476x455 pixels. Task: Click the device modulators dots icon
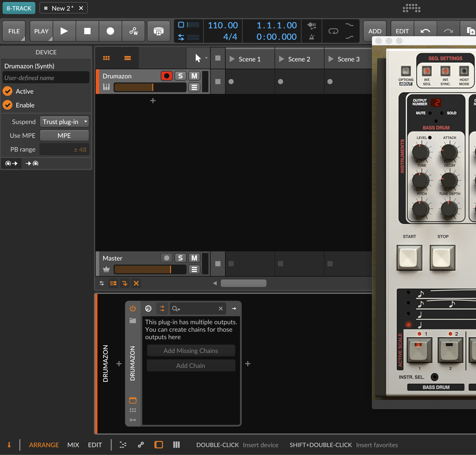[133, 410]
